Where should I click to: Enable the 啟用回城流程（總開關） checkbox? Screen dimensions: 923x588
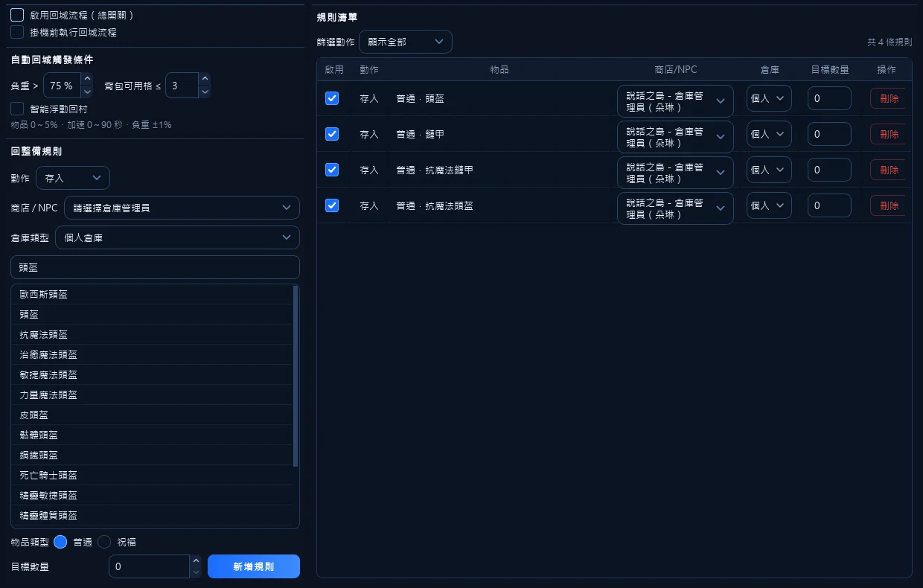(17, 15)
